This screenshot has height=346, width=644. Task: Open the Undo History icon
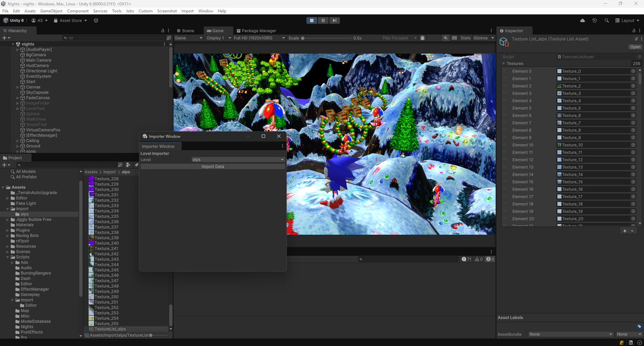pos(594,20)
